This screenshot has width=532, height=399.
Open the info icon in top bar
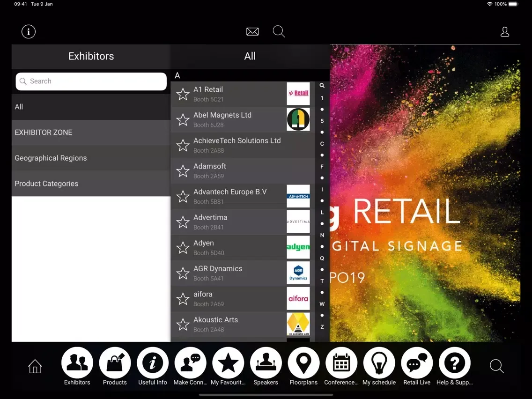coord(29,31)
